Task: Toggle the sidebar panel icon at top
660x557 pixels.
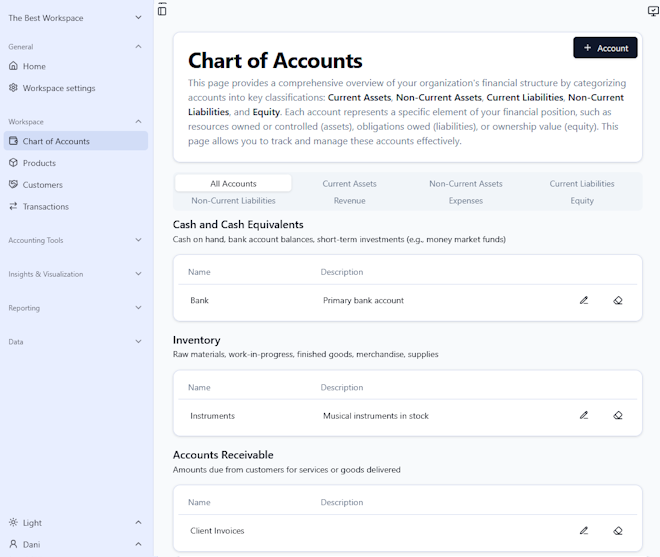Action: point(162,10)
